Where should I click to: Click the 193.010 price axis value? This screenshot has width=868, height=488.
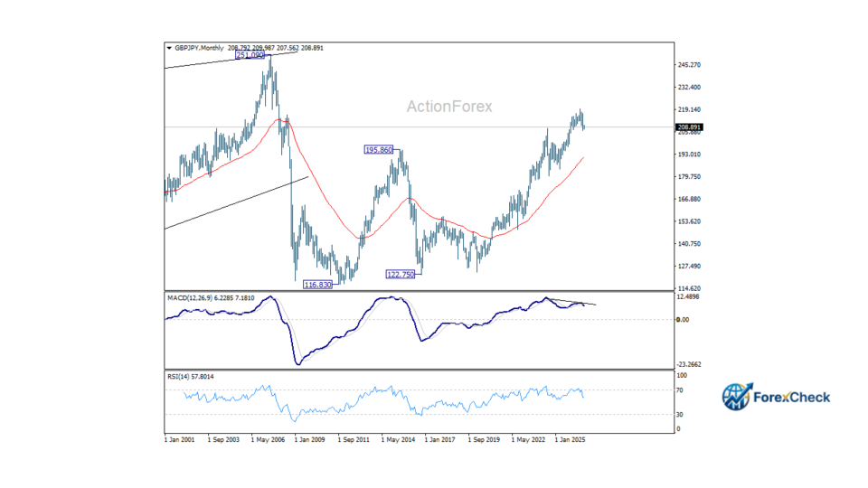689,155
